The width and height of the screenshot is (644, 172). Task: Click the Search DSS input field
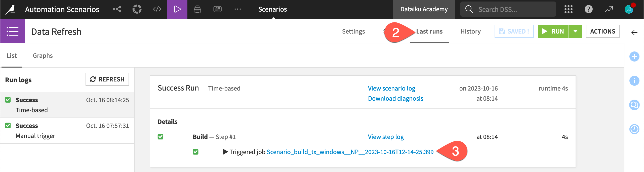(x=513, y=9)
